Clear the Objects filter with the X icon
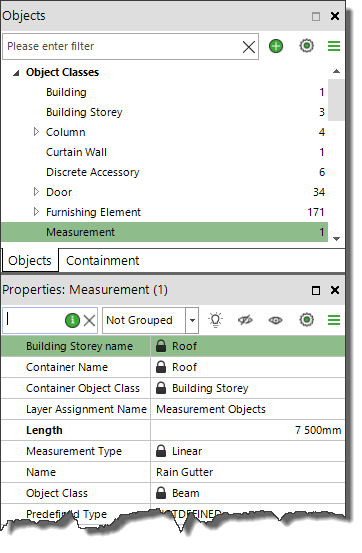Image resolution: width=362 pixels, height=553 pixels. point(249,47)
